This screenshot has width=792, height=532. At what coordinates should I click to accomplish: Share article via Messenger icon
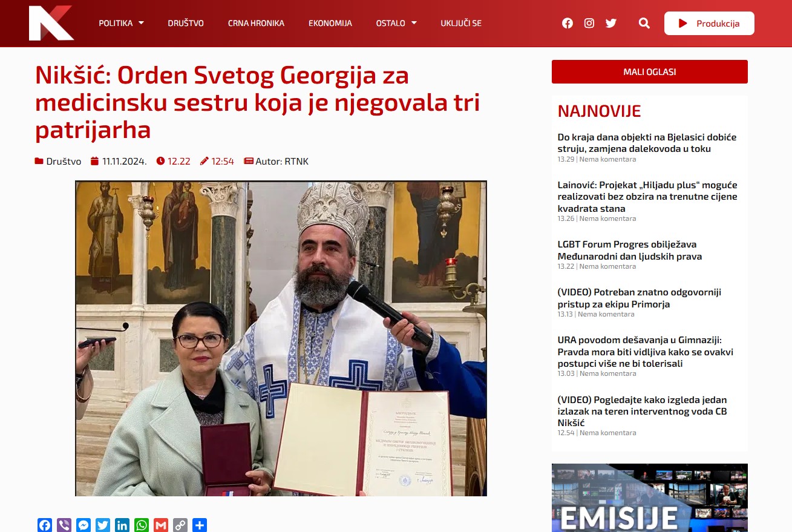(83, 525)
